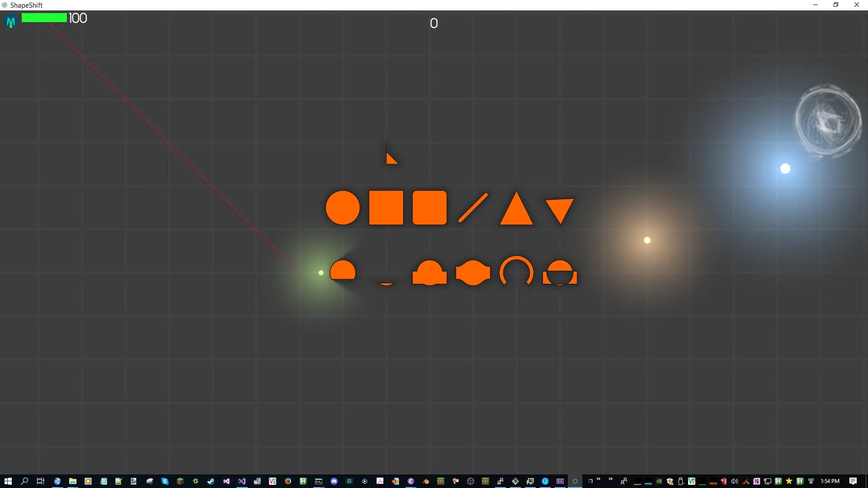
Task: Open the Windows notification center
Action: 853,481
